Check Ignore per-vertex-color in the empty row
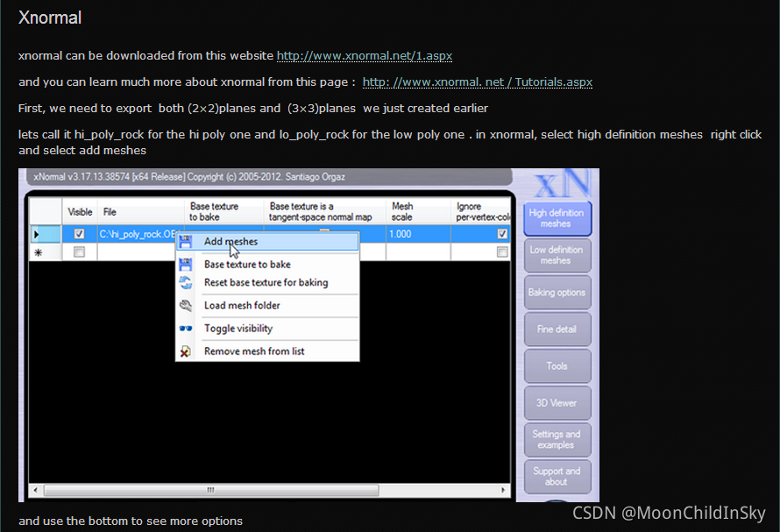 pos(502,252)
